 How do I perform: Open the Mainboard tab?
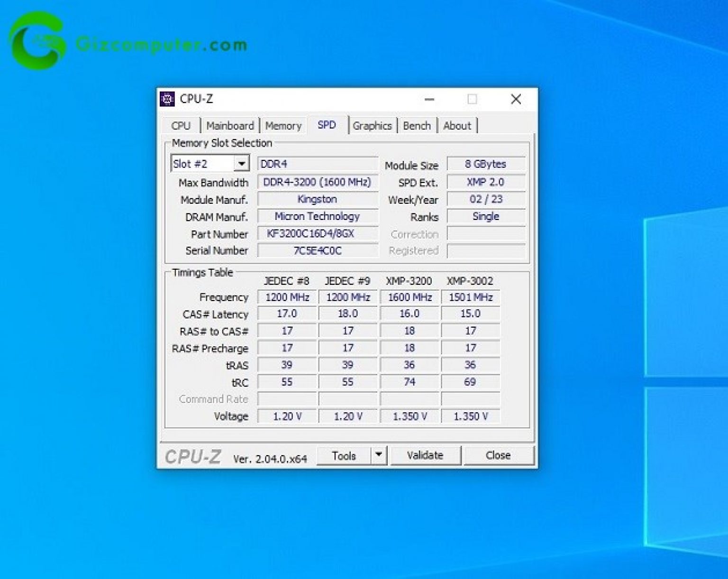coord(230,126)
